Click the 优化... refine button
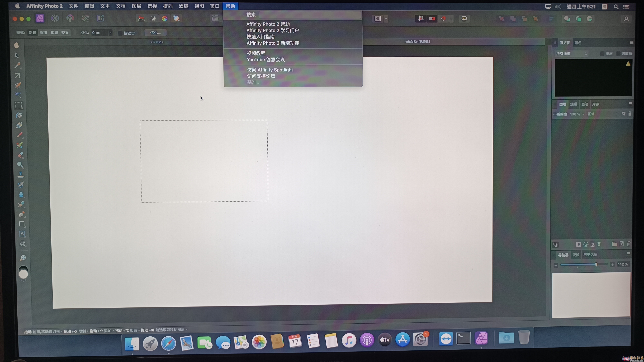The width and height of the screenshot is (644, 362). tap(155, 33)
